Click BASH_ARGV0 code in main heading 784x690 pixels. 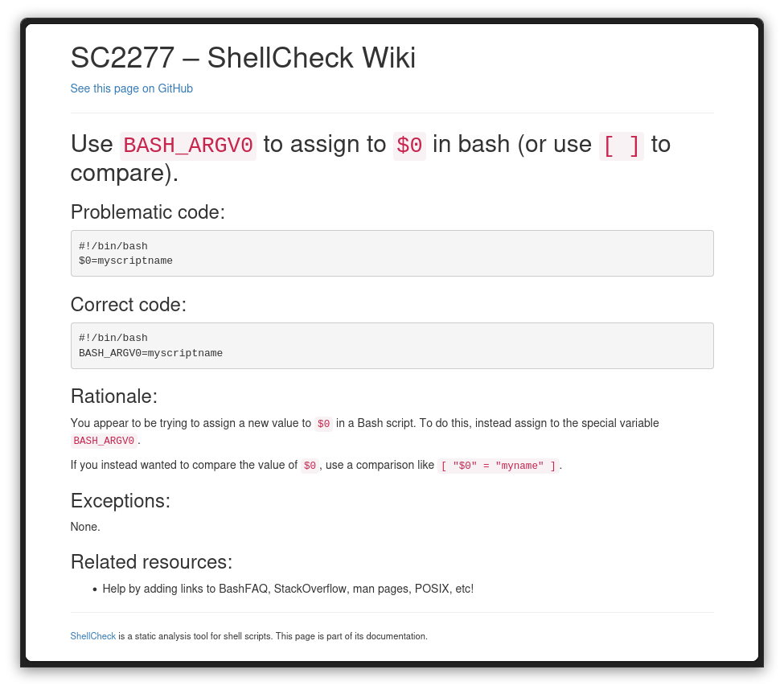[188, 146]
